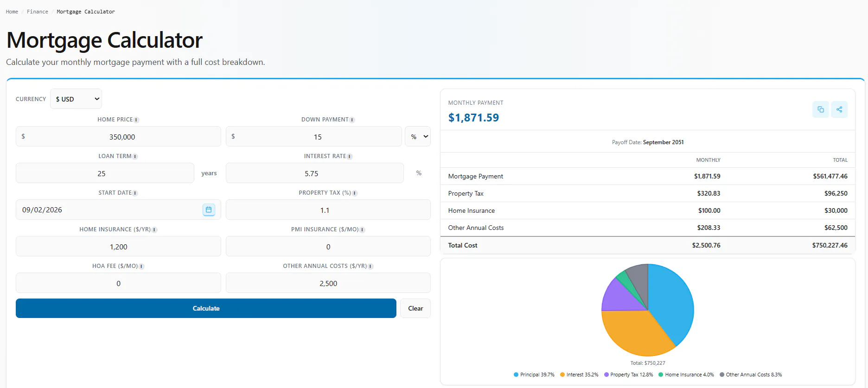
Task: Click the Home Insurance yearly field
Action: [x=118, y=247]
